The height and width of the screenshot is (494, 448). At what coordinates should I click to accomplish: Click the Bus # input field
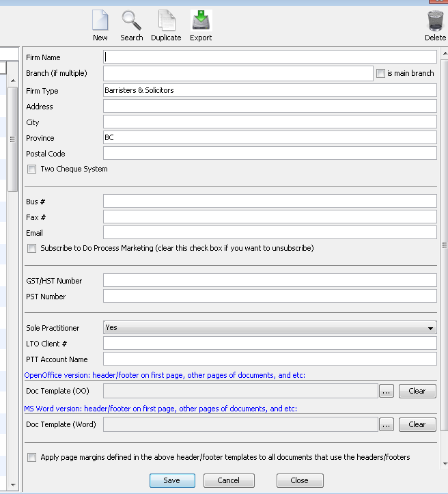coord(270,201)
